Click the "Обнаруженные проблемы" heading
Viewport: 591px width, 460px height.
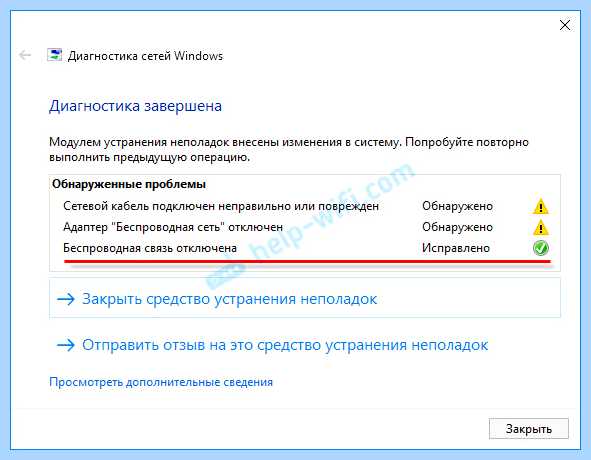click(129, 184)
